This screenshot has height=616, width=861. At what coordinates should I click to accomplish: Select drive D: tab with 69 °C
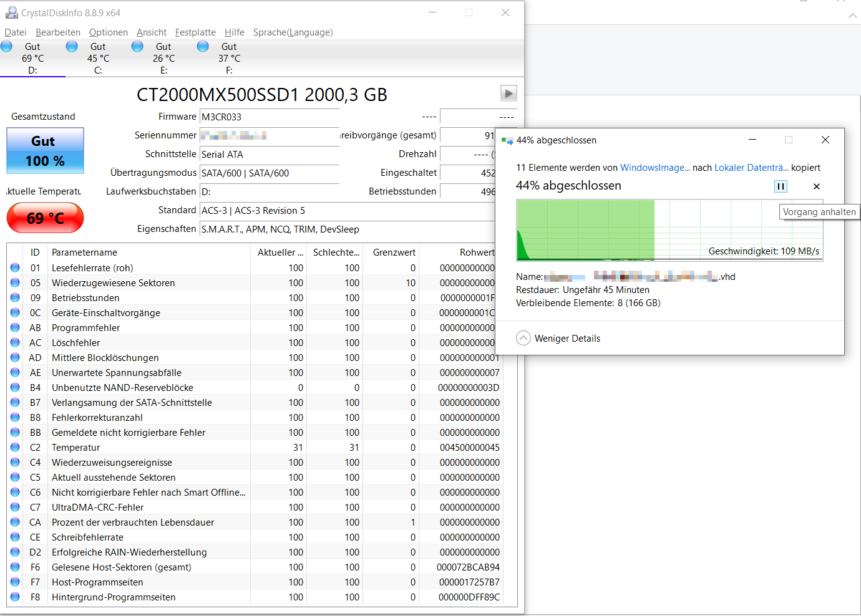pyautogui.click(x=32, y=58)
